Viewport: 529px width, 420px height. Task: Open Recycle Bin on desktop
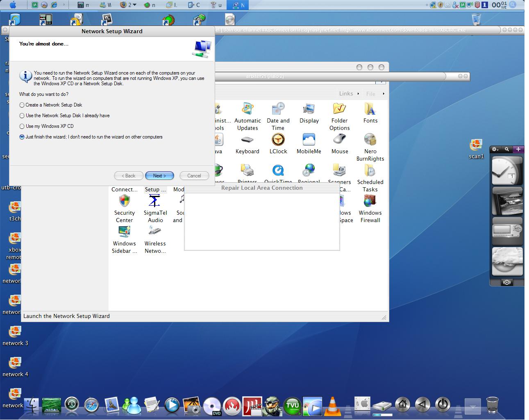pyautogui.click(x=476, y=19)
